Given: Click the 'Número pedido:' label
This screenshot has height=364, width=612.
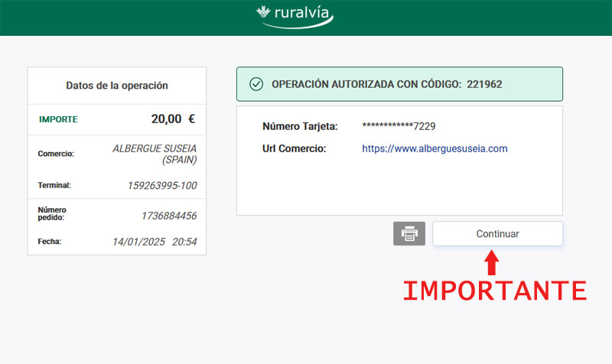Looking at the screenshot, I should click(52, 213).
